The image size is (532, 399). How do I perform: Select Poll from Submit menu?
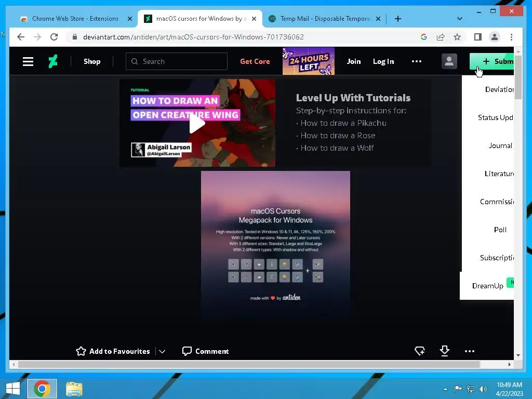[500, 230]
